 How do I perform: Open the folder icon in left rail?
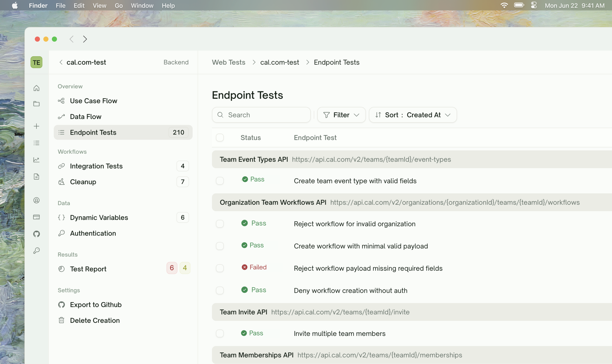tap(36, 104)
